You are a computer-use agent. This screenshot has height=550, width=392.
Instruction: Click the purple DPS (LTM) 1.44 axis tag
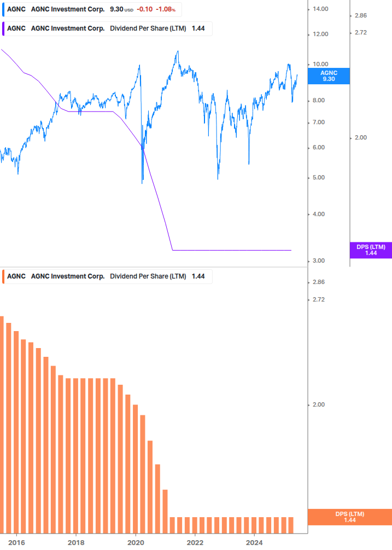point(371,250)
